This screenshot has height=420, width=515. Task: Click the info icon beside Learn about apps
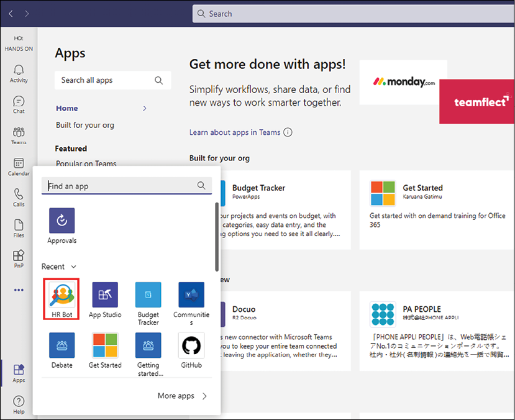pyautogui.click(x=288, y=132)
